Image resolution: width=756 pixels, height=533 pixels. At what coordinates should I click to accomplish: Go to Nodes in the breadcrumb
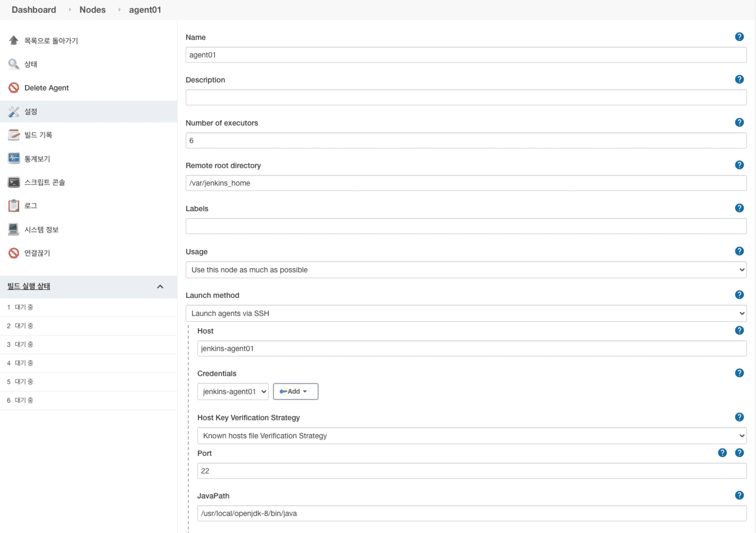(93, 10)
